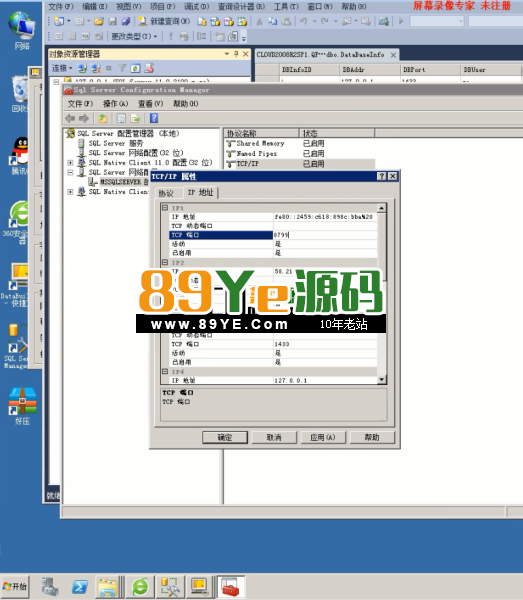Click the 360 browser icon on taskbar
The width and height of the screenshot is (523, 600).
point(140,586)
